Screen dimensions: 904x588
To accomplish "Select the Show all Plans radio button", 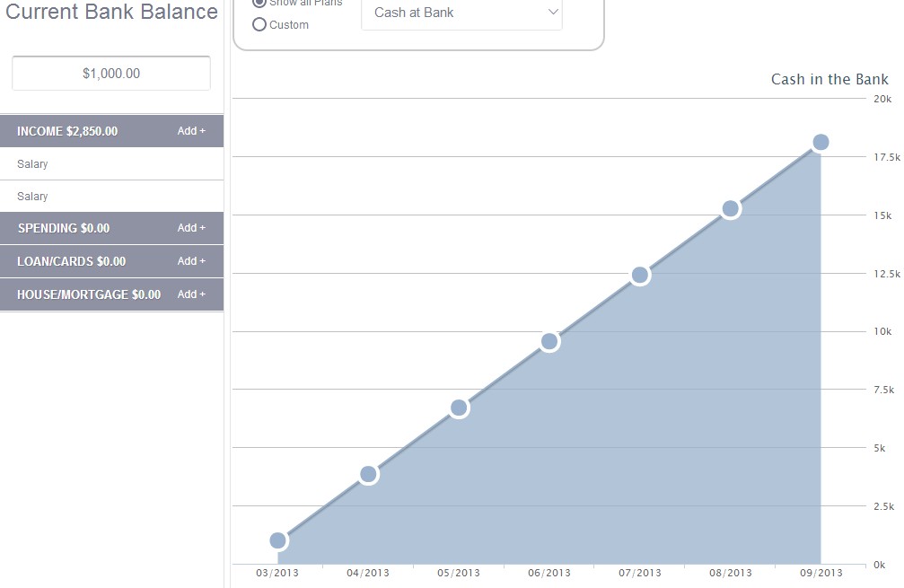I will click(259, 3).
